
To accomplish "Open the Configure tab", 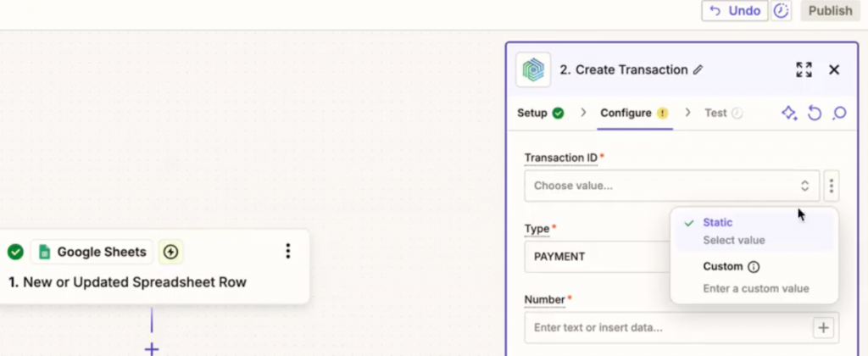I will click(x=634, y=113).
